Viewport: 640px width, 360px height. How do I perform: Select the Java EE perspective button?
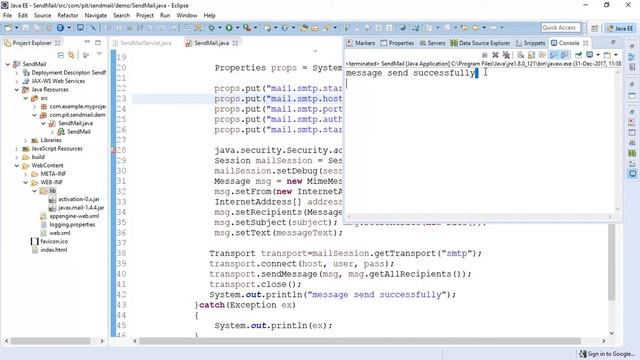[x=620, y=28]
